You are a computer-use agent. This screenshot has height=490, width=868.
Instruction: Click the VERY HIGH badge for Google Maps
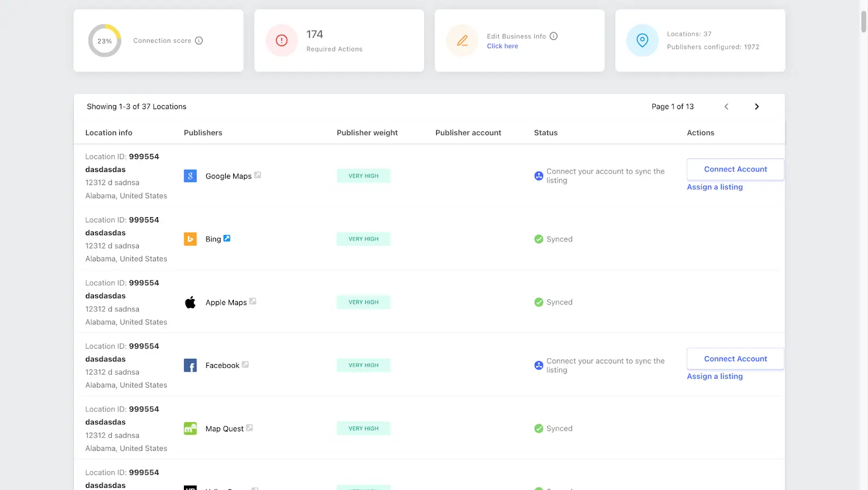363,176
